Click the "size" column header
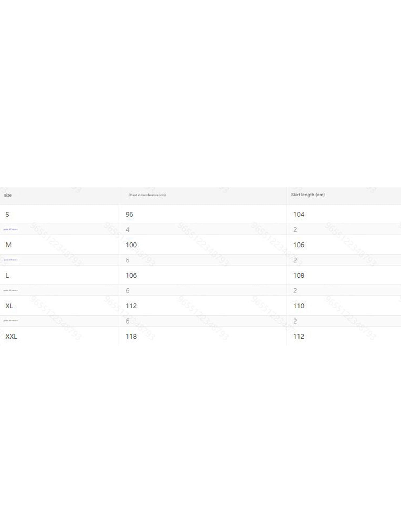This screenshot has height=532, width=401. tap(8, 195)
